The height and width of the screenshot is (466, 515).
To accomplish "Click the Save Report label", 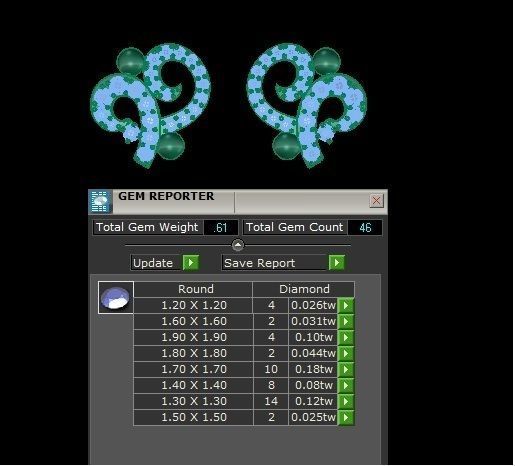I will tap(275, 263).
